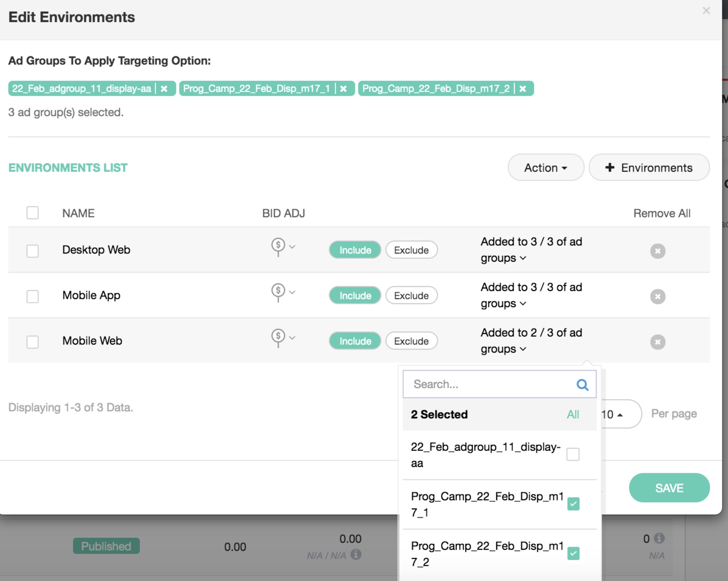Remove the Prog_Camp_22_Feb_Disp_m17_2 ad group tag
This screenshot has height=581, width=728.
click(x=523, y=89)
